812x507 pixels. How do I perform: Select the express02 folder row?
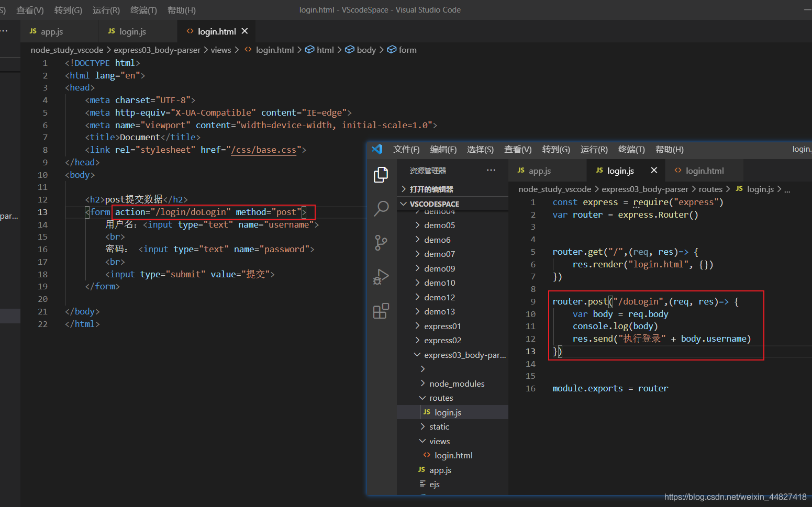click(452, 340)
